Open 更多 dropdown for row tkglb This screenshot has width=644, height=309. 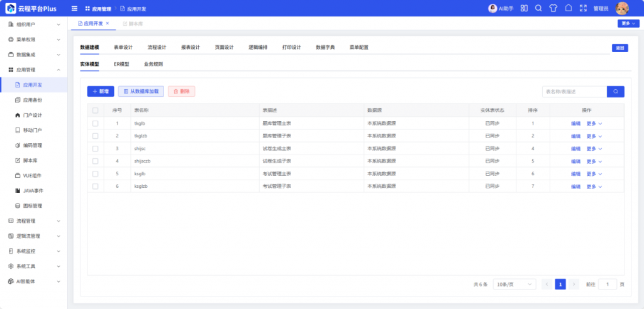coord(594,123)
